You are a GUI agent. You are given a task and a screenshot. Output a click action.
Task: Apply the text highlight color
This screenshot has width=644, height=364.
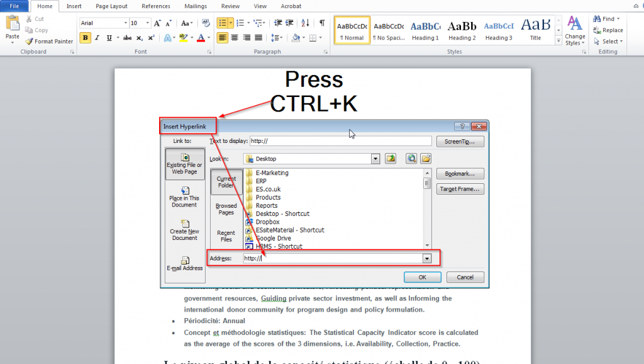point(183,38)
